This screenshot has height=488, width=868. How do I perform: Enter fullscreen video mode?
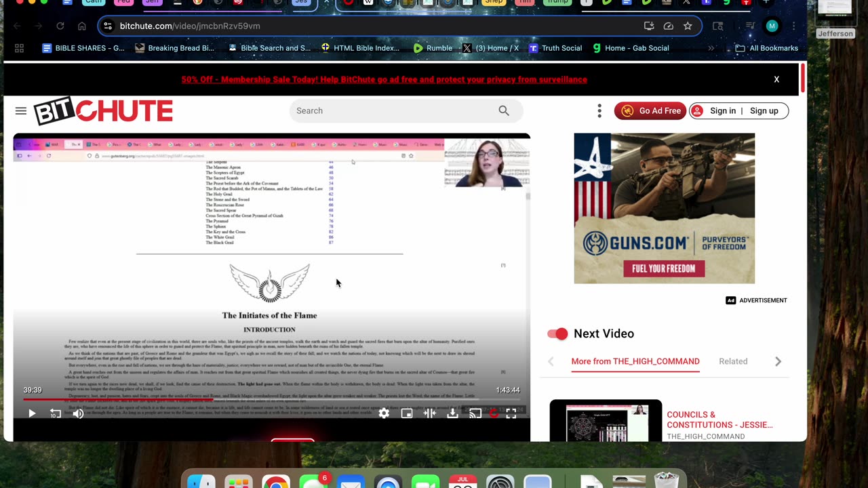511,413
